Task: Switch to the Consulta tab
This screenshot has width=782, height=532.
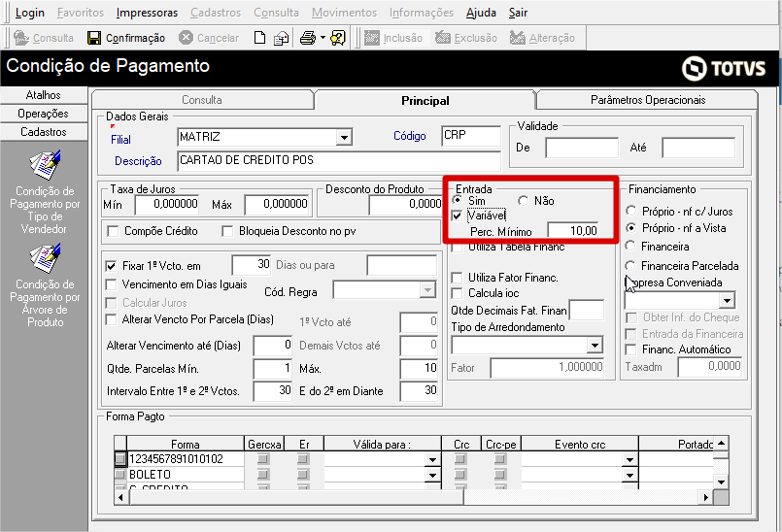Action: point(201,100)
